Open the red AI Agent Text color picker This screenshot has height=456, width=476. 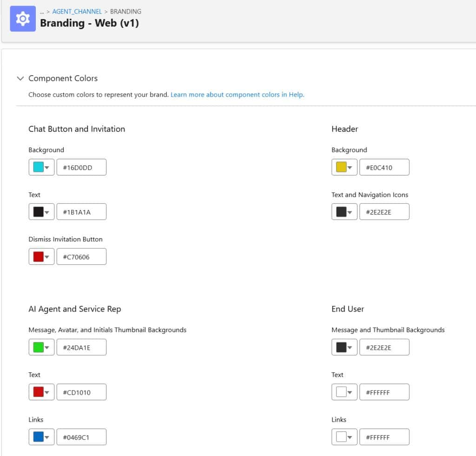click(41, 392)
